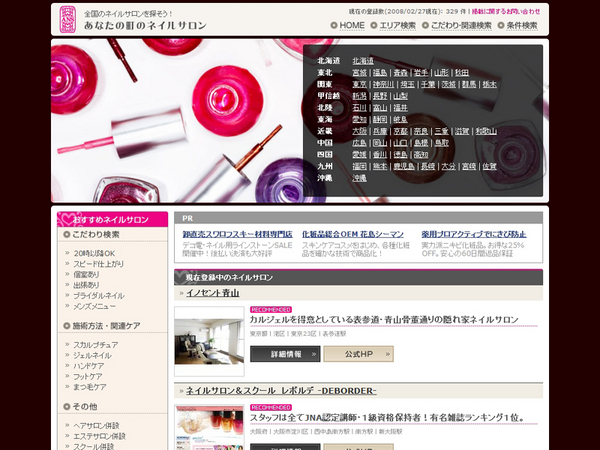Select 石川 prefecture link
Screen dimensions: 600x450
click(359, 108)
